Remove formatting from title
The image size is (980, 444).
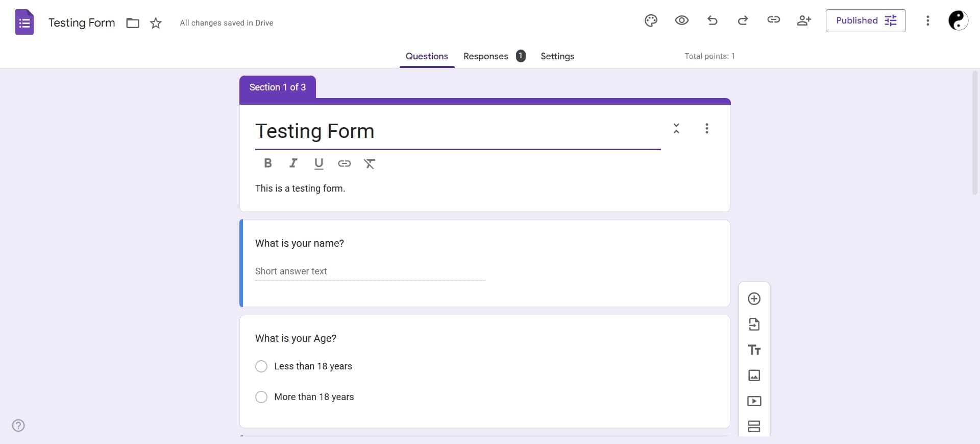tap(370, 163)
